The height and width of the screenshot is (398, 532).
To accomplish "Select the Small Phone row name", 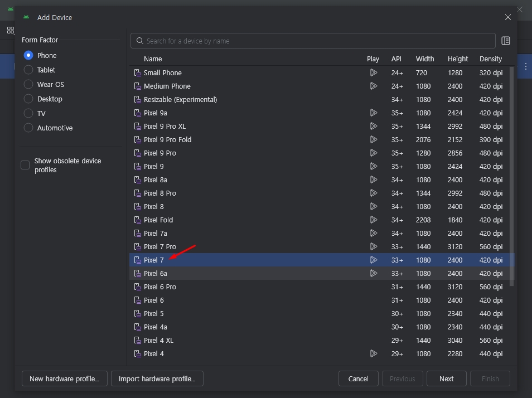I will (x=162, y=73).
